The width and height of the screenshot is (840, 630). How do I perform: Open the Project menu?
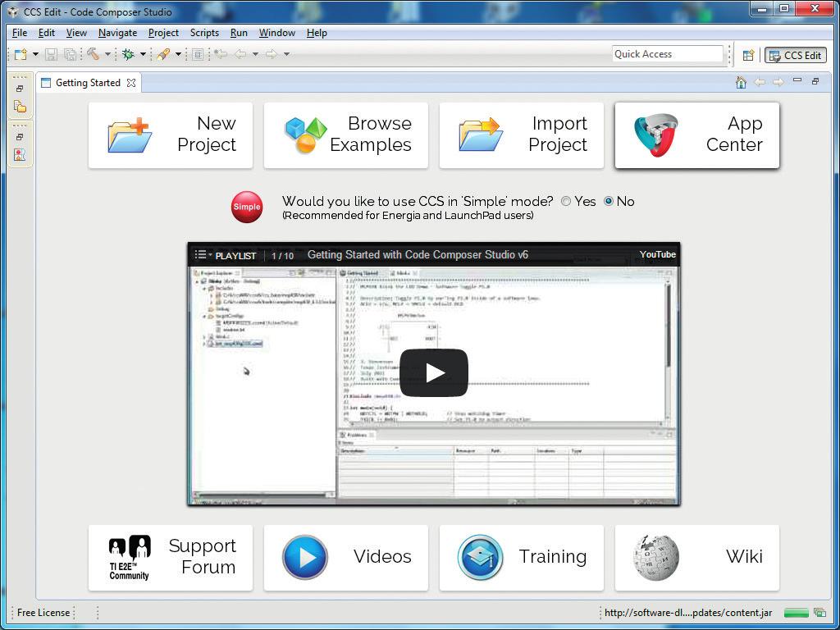click(x=163, y=33)
